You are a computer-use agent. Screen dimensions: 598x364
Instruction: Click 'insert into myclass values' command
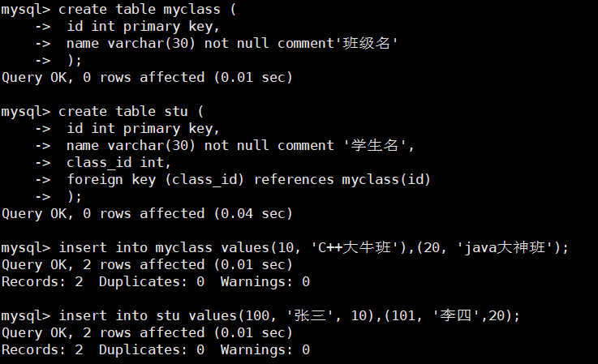click(x=164, y=248)
